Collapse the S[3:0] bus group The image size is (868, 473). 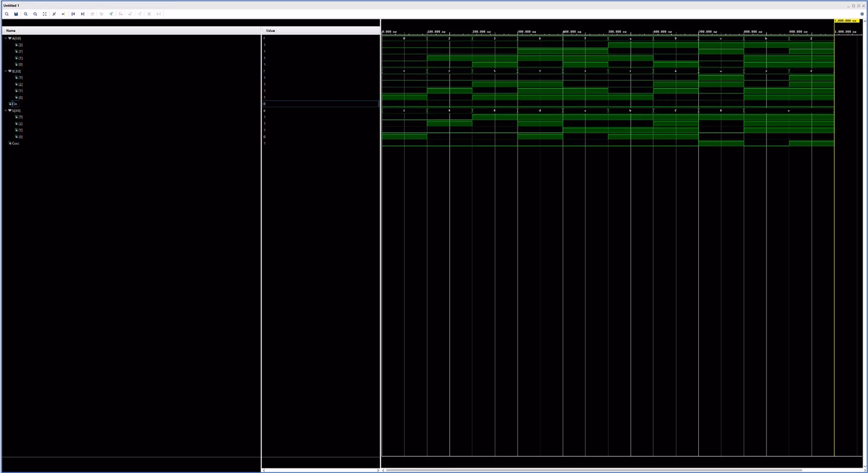(x=5, y=111)
